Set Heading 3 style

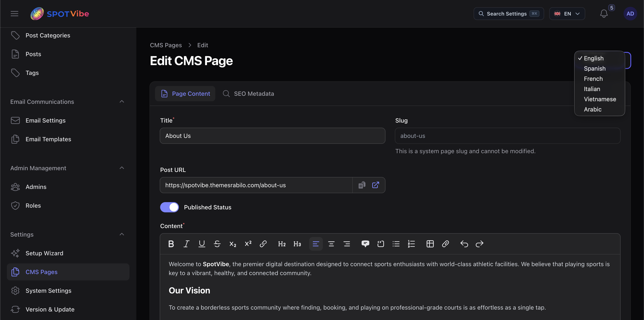coord(297,244)
